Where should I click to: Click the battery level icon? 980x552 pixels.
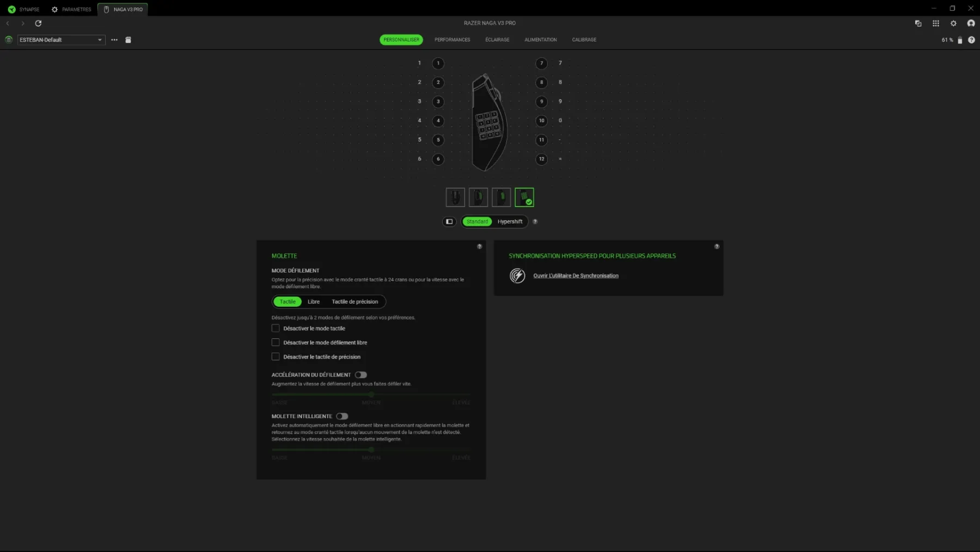pyautogui.click(x=960, y=40)
